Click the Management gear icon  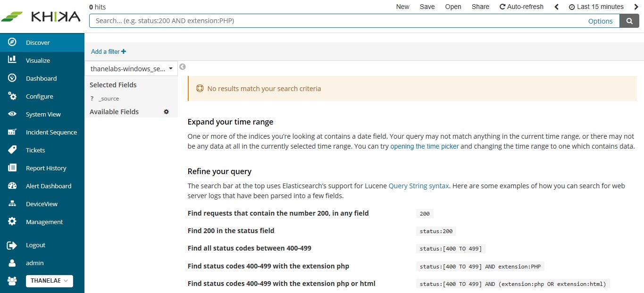tap(12, 222)
